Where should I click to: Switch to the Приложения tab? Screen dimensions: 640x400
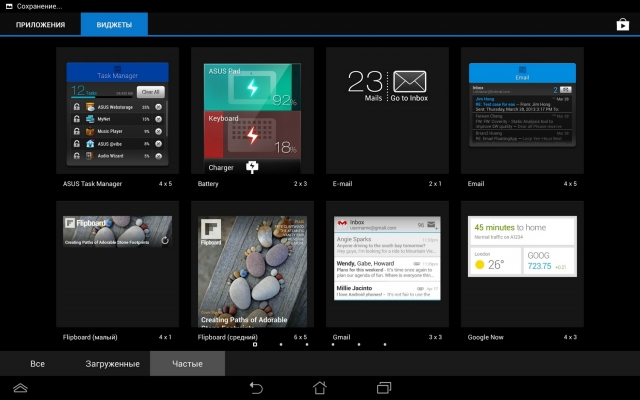pyautogui.click(x=40, y=24)
